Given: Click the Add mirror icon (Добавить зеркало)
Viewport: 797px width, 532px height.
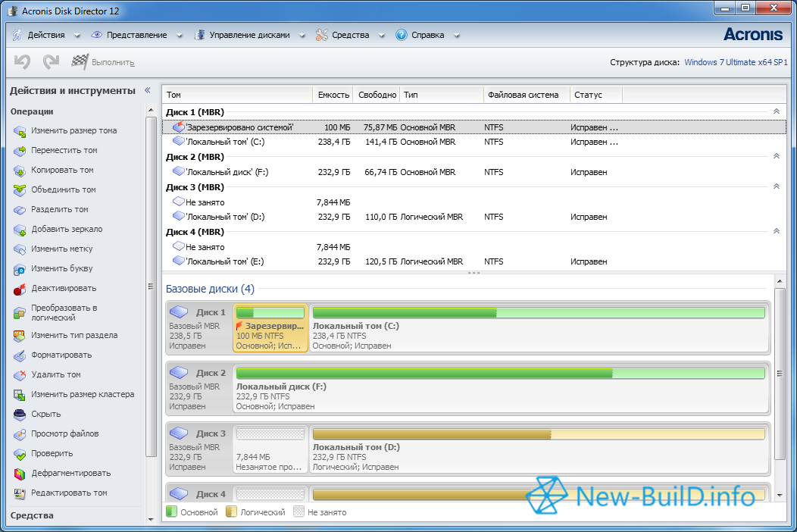Looking at the screenshot, I should [20, 230].
